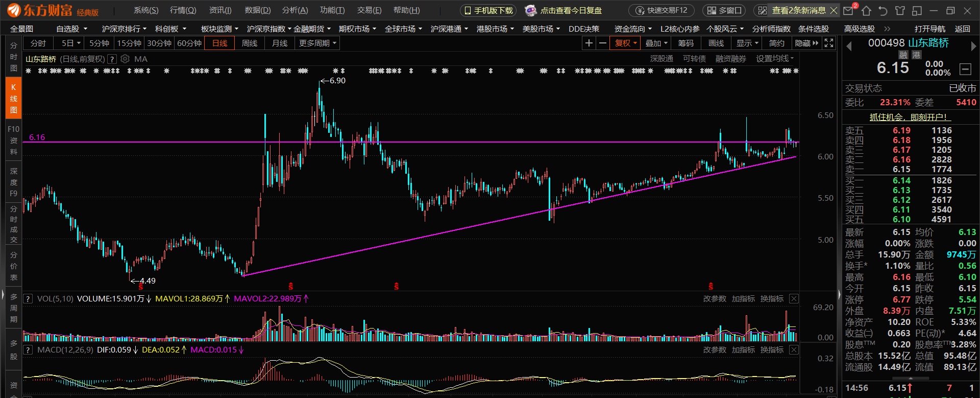Switch to 15分钟 candlestick period
Screen dimensions: 980x398
(x=129, y=43)
